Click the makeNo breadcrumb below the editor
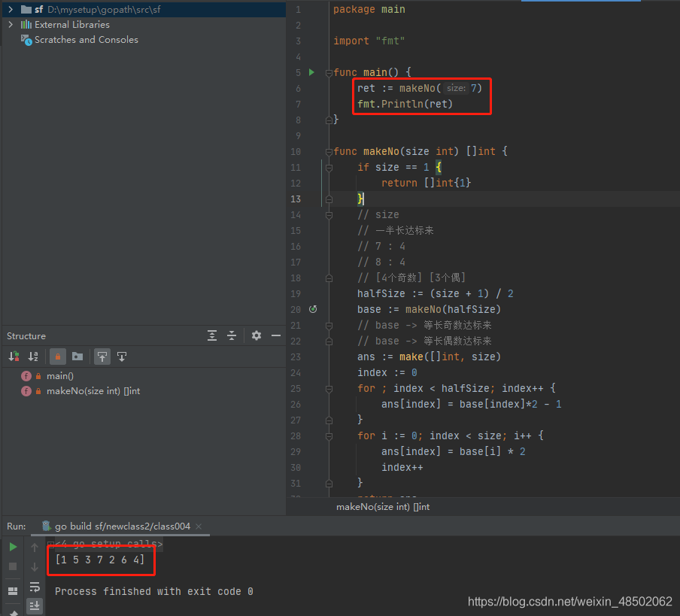 tap(382, 506)
